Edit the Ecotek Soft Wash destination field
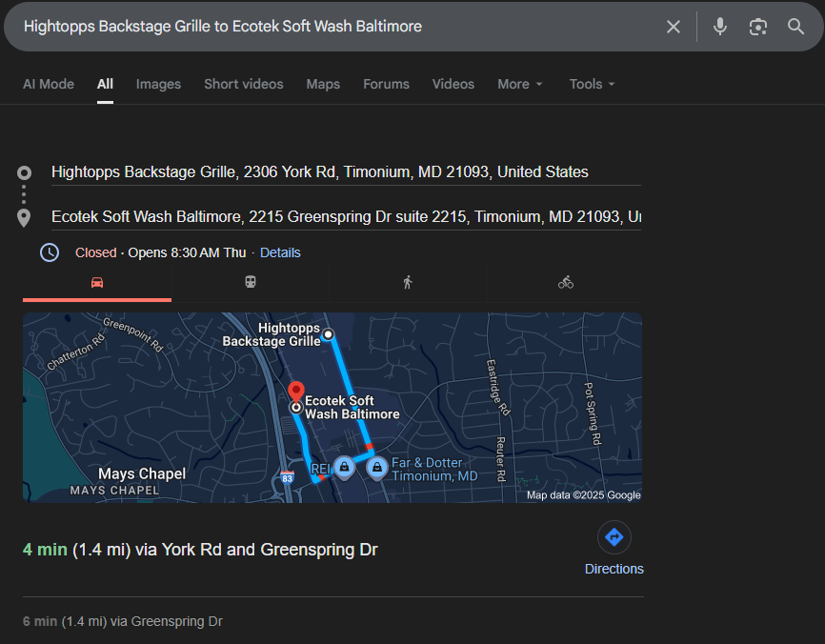Screen dimensions: 825x644 click(x=345, y=216)
